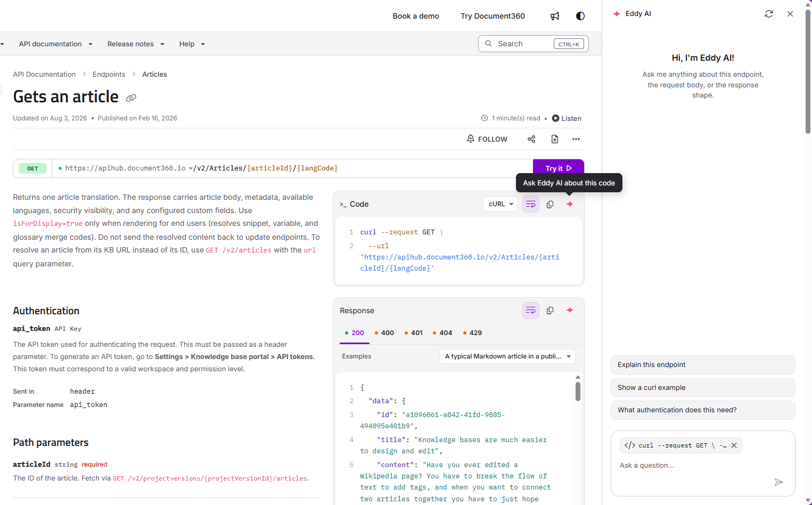This screenshot has width=812, height=505.
Task: Click the 'api_token' authentication name
Action: (31, 329)
